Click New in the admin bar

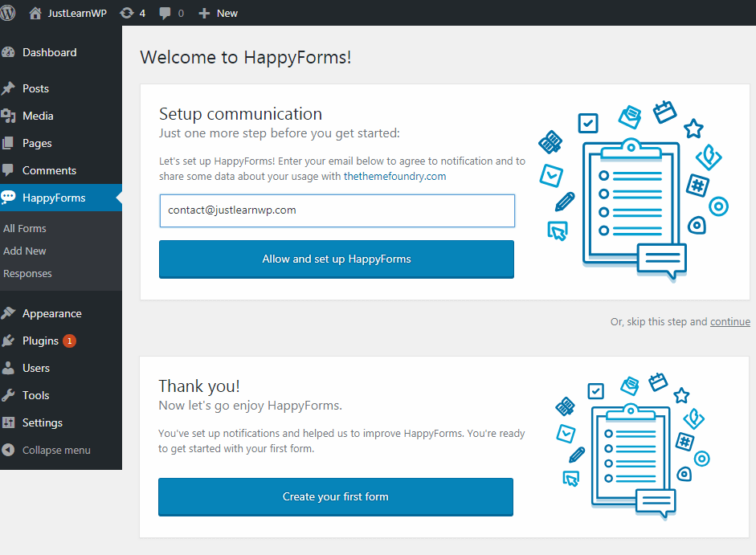click(227, 14)
